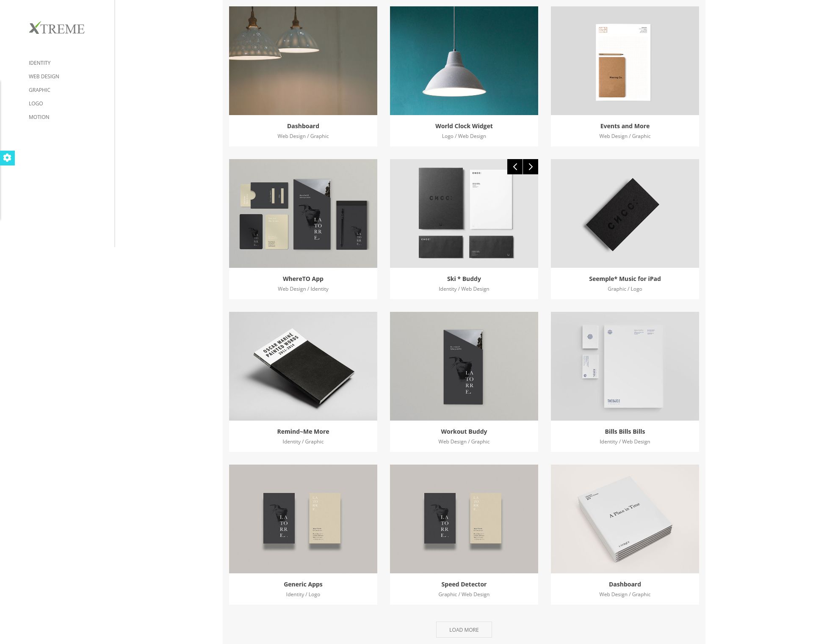Click the previous arrow on Ski * Buddy
The height and width of the screenshot is (644, 813).
click(515, 167)
